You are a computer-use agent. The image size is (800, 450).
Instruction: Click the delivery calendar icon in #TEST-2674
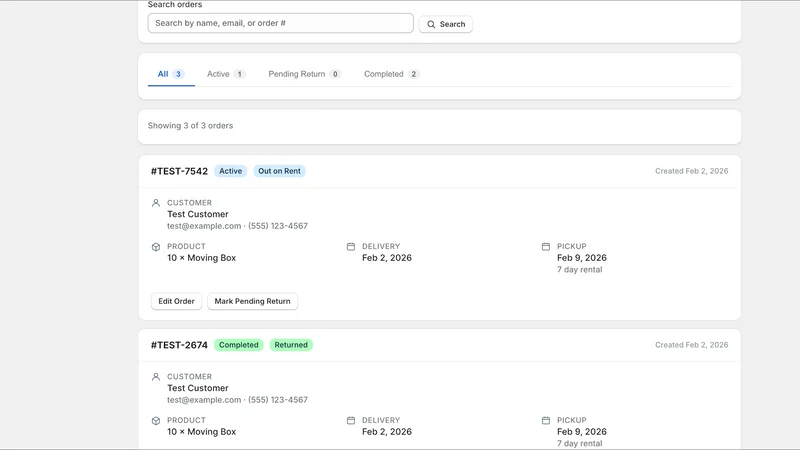coord(351,420)
